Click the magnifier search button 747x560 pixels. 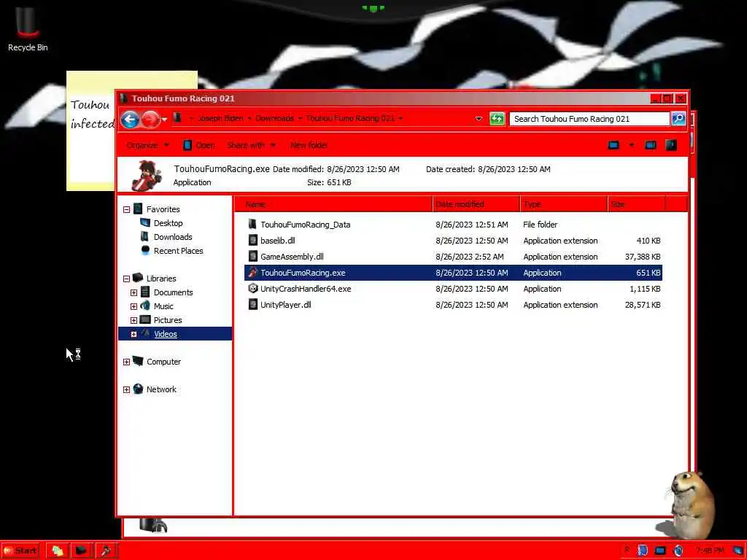678,119
